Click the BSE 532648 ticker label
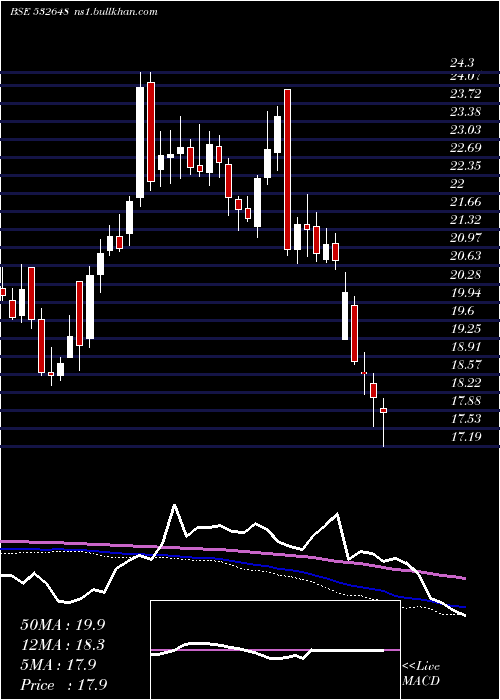This screenshot has height=700, width=500. [39, 11]
